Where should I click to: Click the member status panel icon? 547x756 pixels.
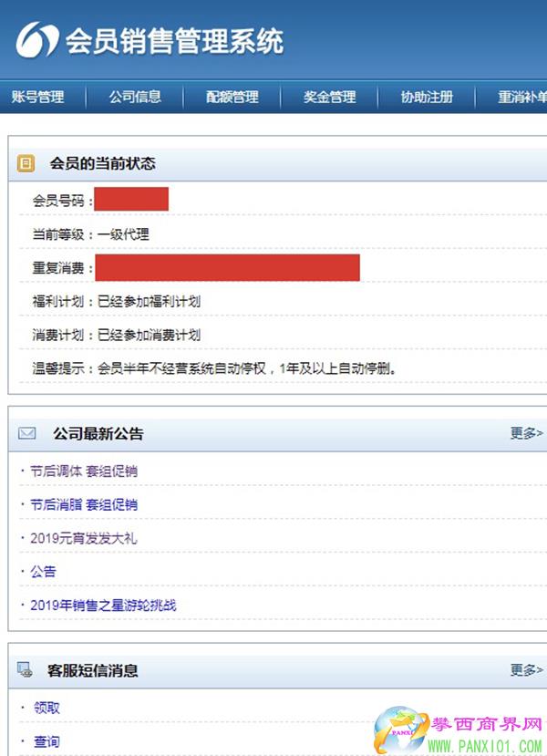click(x=26, y=164)
